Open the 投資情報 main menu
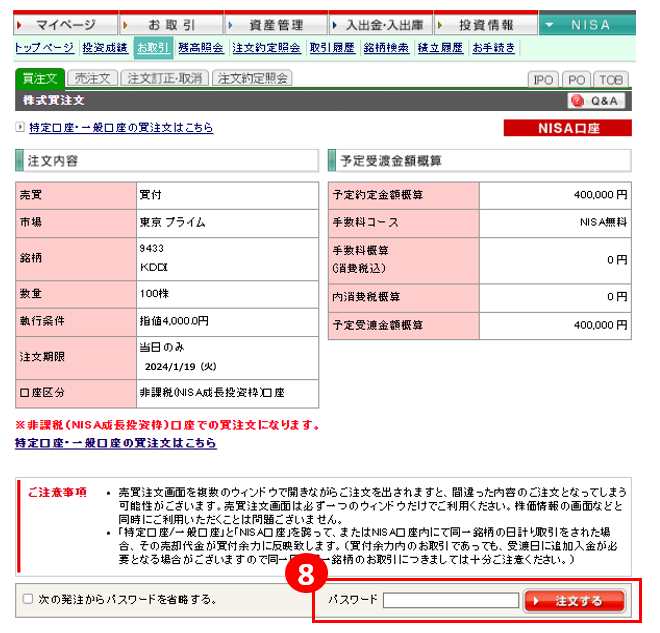Image resolution: width=660 pixels, height=633 pixels. pos(486,25)
